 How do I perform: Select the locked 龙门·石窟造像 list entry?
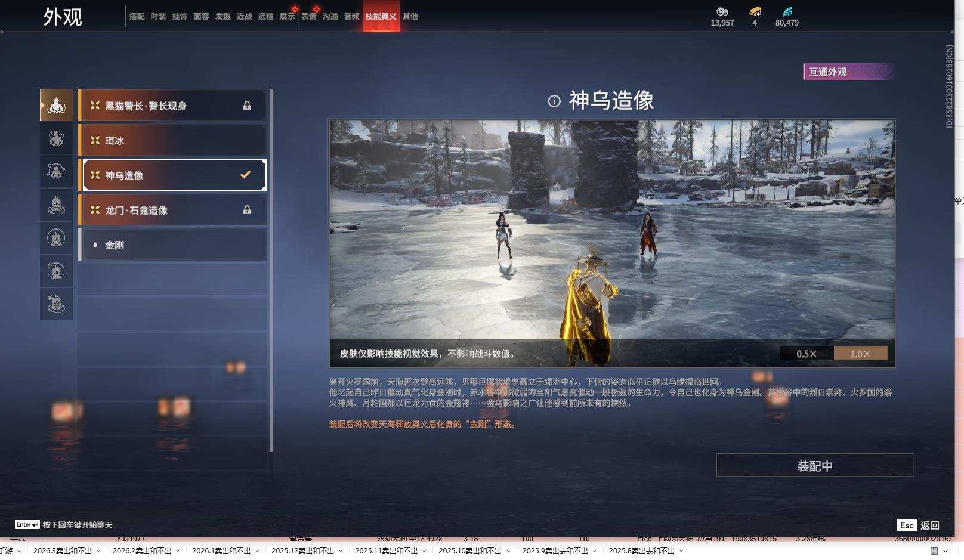(173, 210)
